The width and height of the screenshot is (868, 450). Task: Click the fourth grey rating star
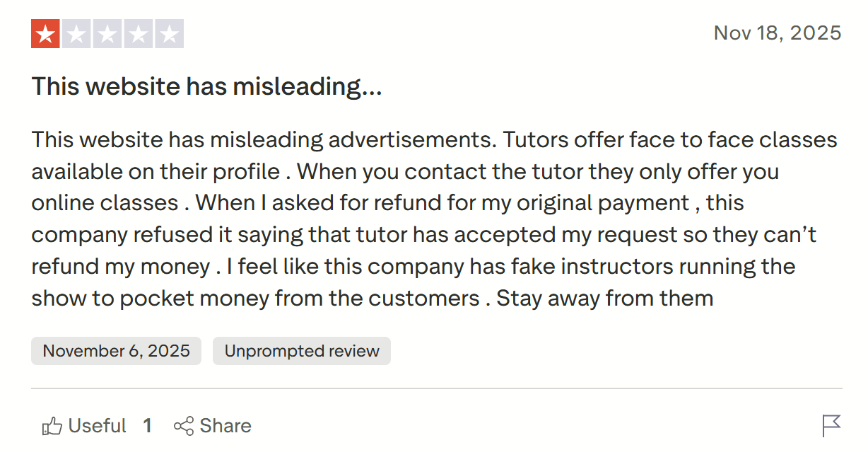tap(138, 34)
